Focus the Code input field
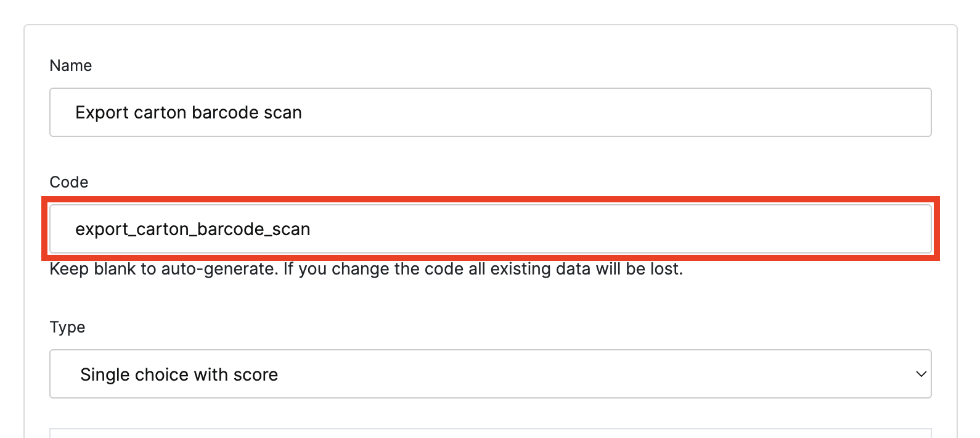 point(490,229)
